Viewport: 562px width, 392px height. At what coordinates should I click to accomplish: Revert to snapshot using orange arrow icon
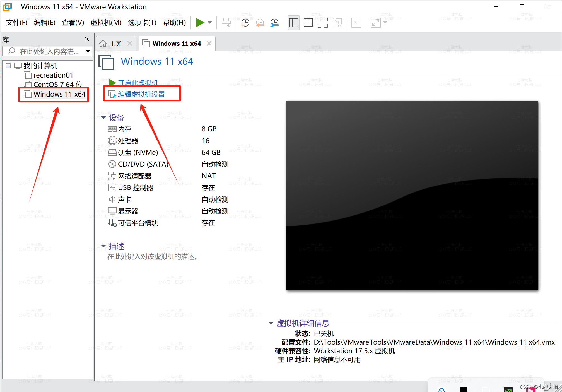260,23
